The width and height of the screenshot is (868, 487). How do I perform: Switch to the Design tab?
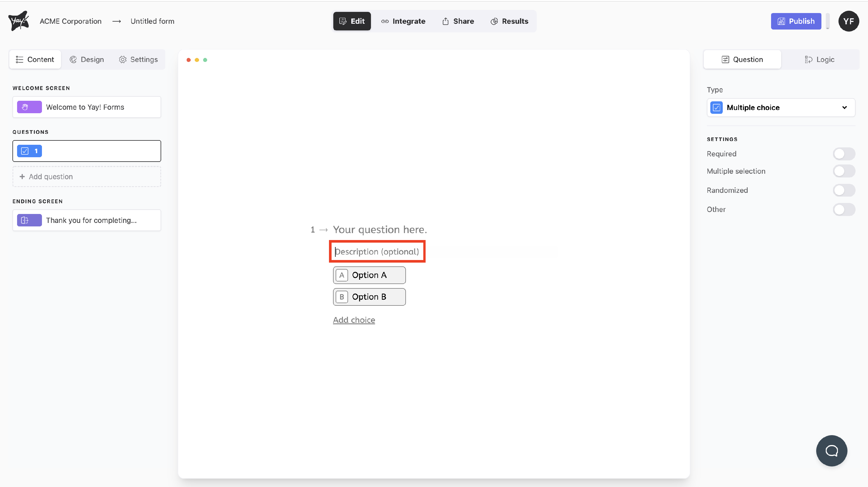coord(87,59)
